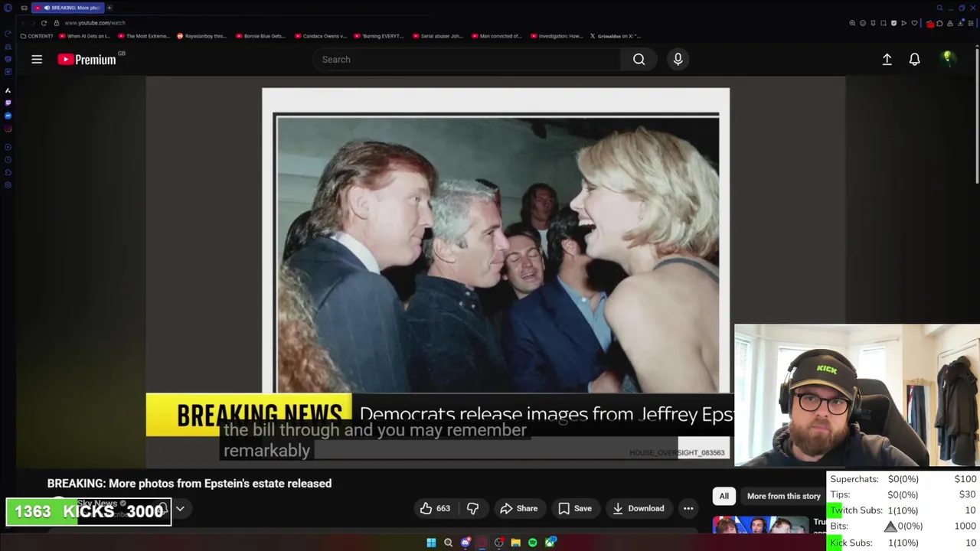The image size is (980, 551).
Task: Open CONTENT? bookmarks folder
Action: pyautogui.click(x=36, y=36)
